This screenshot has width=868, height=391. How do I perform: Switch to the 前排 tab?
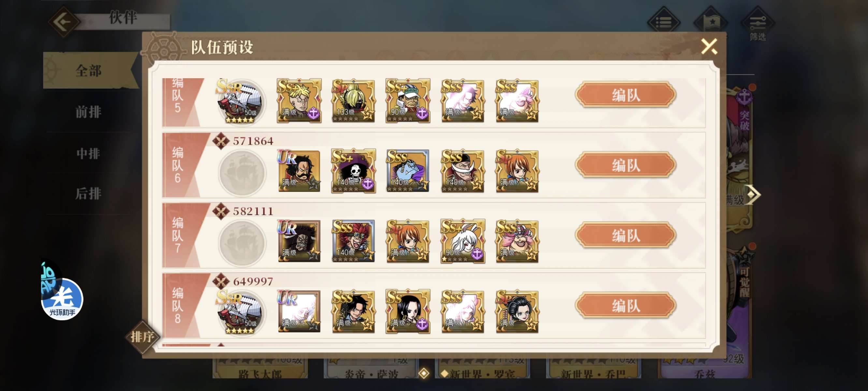pyautogui.click(x=88, y=112)
